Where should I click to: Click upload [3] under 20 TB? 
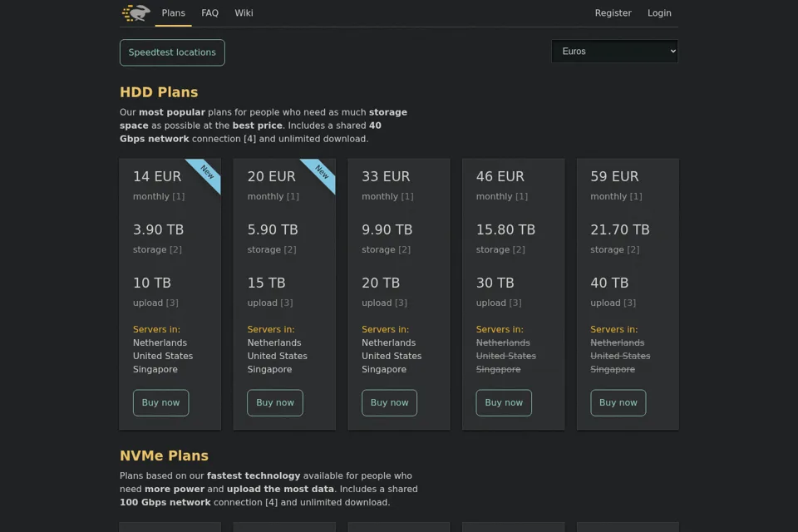pyautogui.click(x=384, y=303)
